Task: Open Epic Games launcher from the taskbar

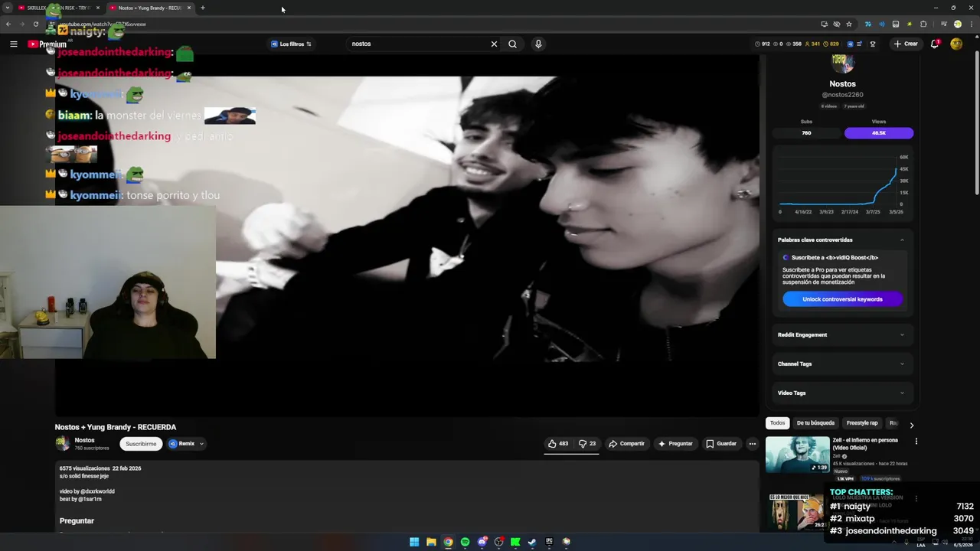Action: [549, 542]
